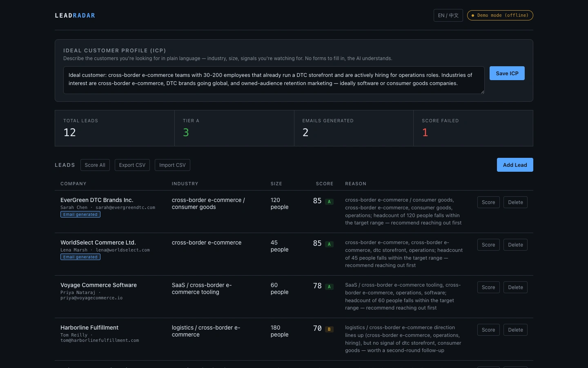Add a new lead
Image resolution: width=588 pixels, height=368 pixels.
pyautogui.click(x=515, y=165)
